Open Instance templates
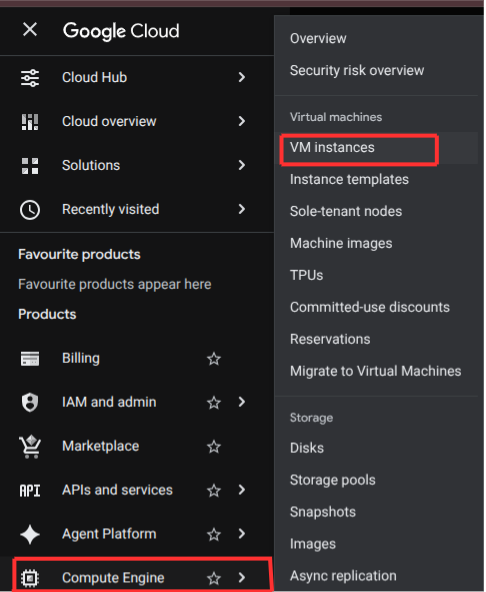This screenshot has height=592, width=486. click(350, 180)
